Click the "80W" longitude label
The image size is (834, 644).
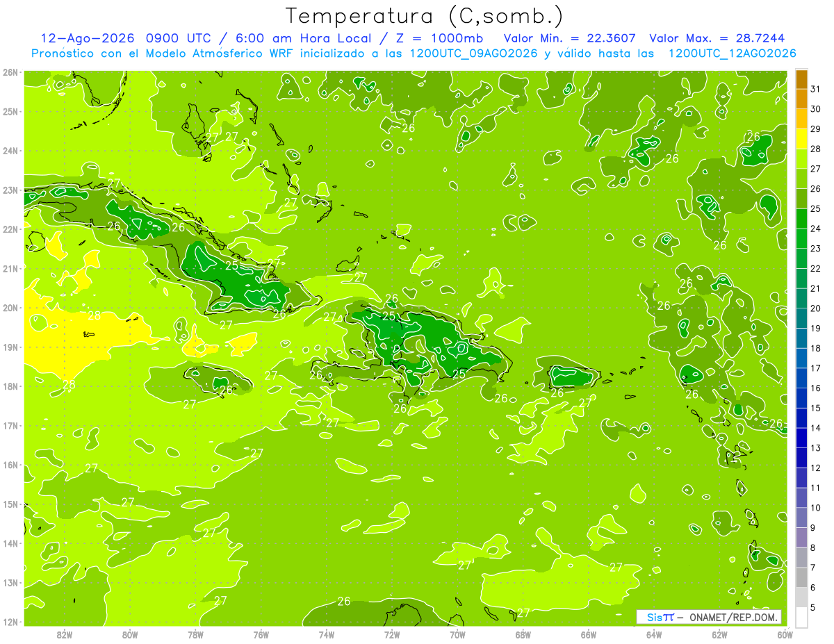tap(130, 634)
